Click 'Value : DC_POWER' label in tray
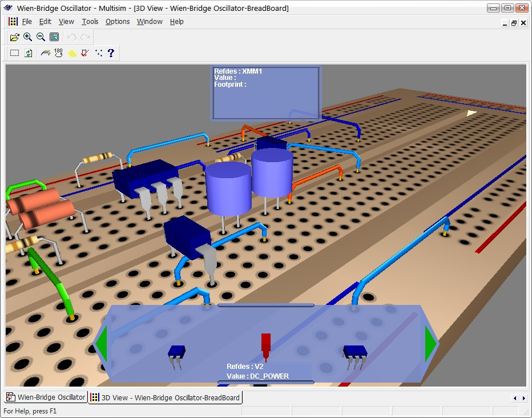The height and width of the screenshot is (418, 532). coord(258,376)
